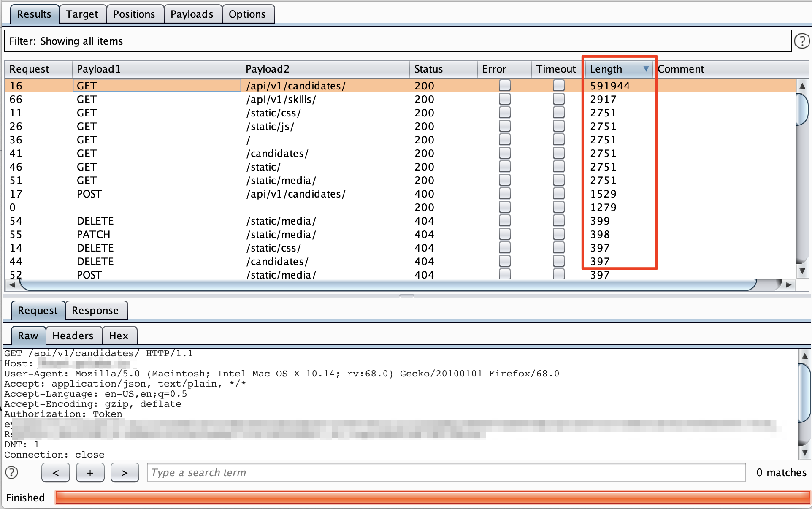Screen dimensions: 812x509
Task: Toggle Error checkbox for request 17
Action: 504,194
